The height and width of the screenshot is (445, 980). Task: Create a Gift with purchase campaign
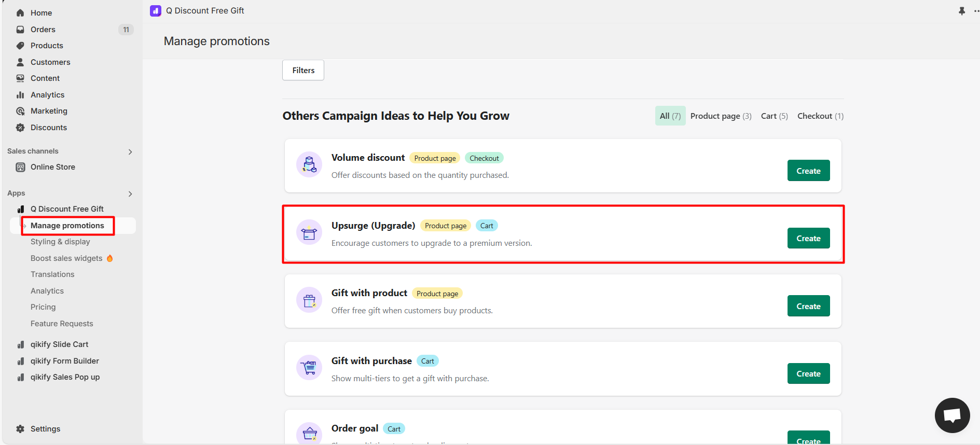[808, 373]
